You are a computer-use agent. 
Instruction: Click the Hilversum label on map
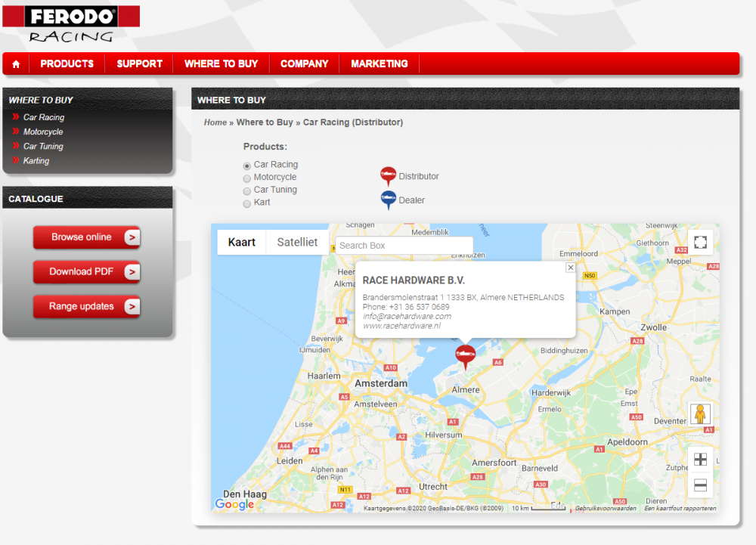(x=444, y=435)
